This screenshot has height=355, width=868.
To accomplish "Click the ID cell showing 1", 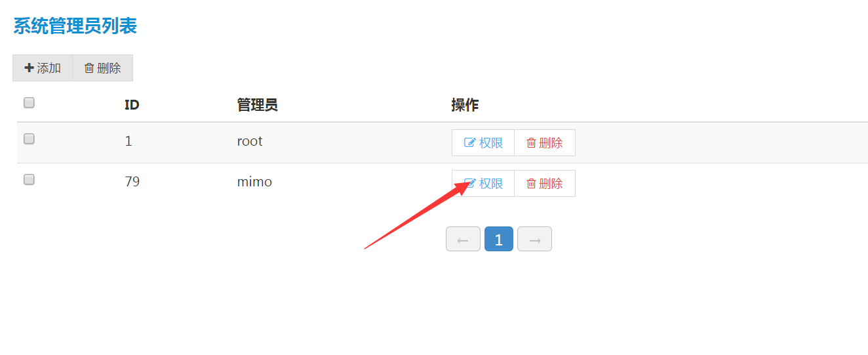I will pyautogui.click(x=128, y=141).
